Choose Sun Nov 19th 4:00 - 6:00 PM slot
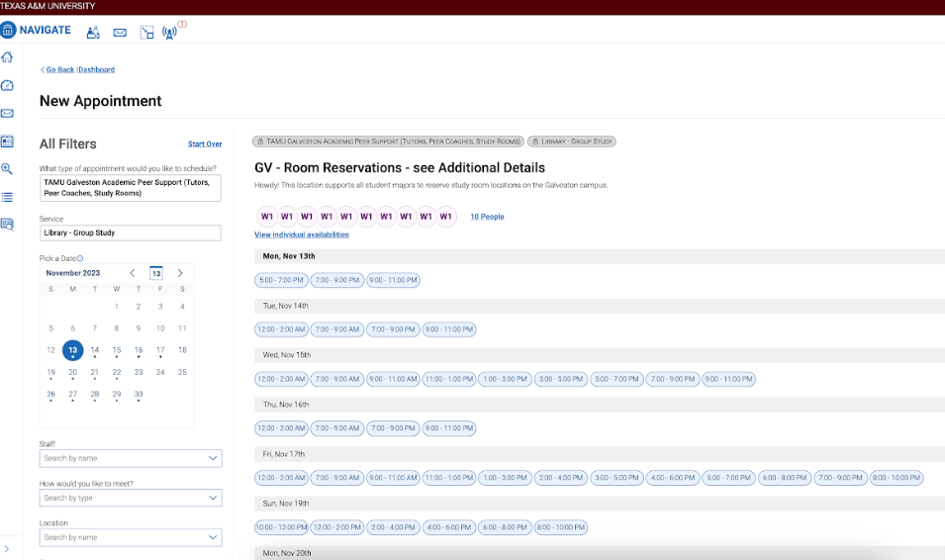Image resolution: width=945 pixels, height=560 pixels. tap(449, 527)
